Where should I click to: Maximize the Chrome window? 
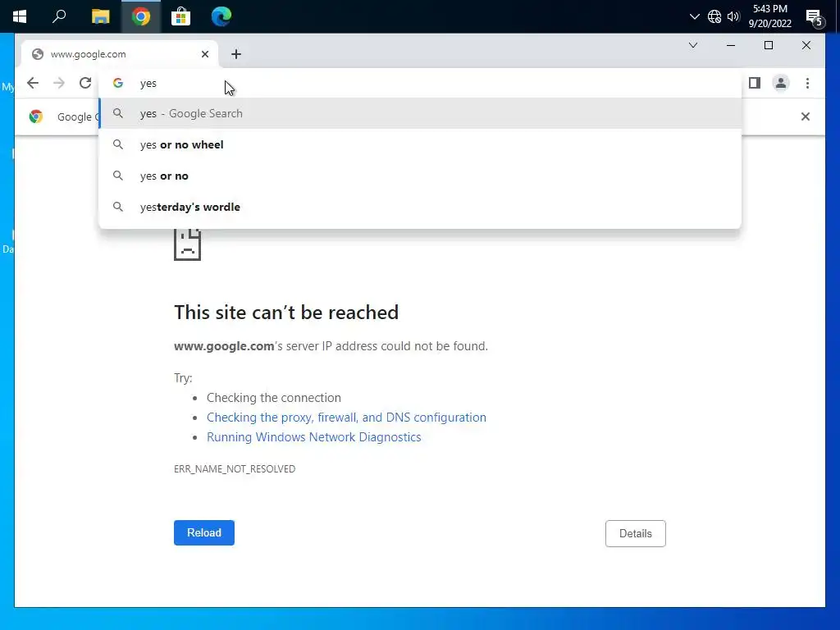[768, 46]
